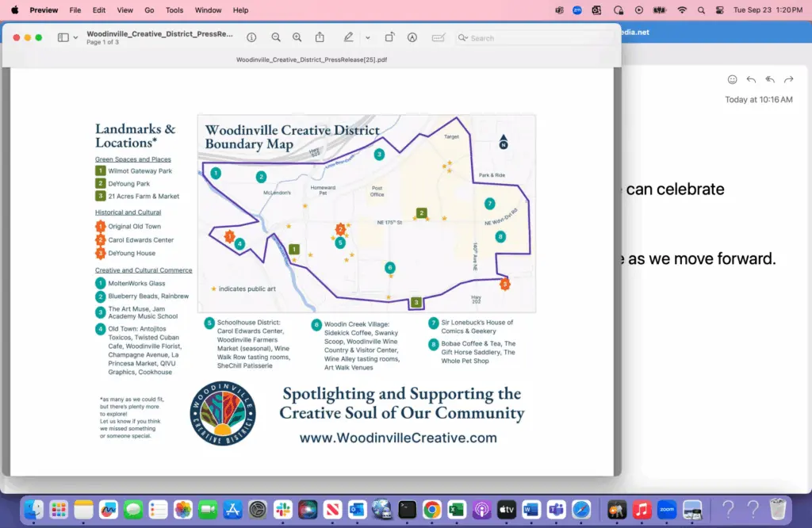
Task: Click the Form Filling toolbar icon
Action: click(438, 37)
